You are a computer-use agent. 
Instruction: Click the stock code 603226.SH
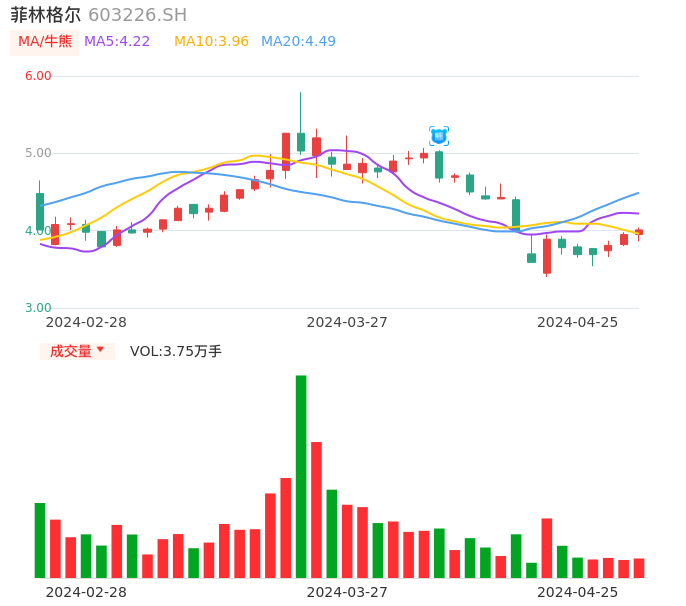137,15
